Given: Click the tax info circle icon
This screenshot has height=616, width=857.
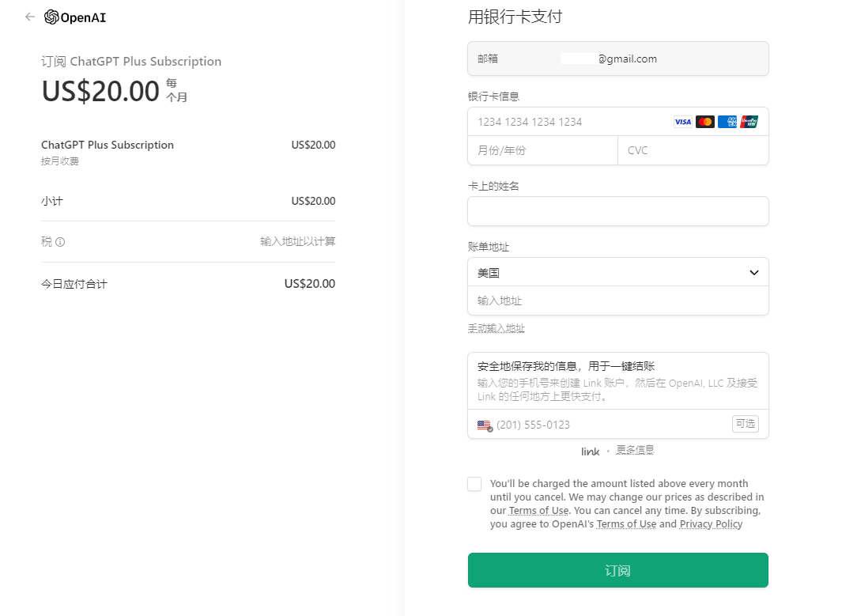Looking at the screenshot, I should point(60,242).
